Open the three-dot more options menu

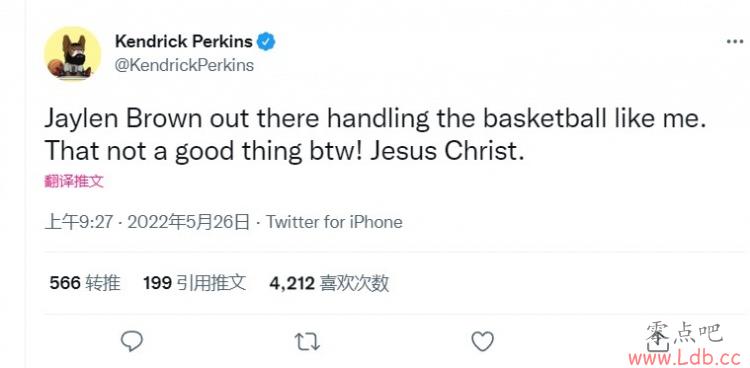(735, 42)
